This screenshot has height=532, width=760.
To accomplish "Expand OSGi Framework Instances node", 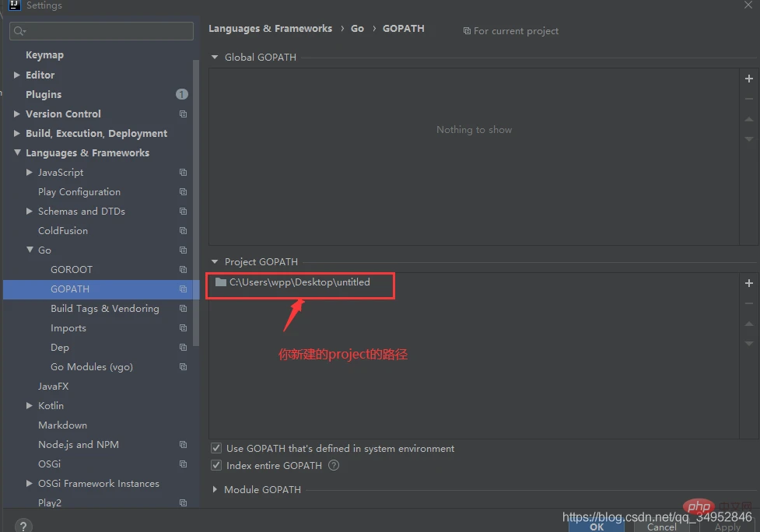I will click(x=30, y=484).
